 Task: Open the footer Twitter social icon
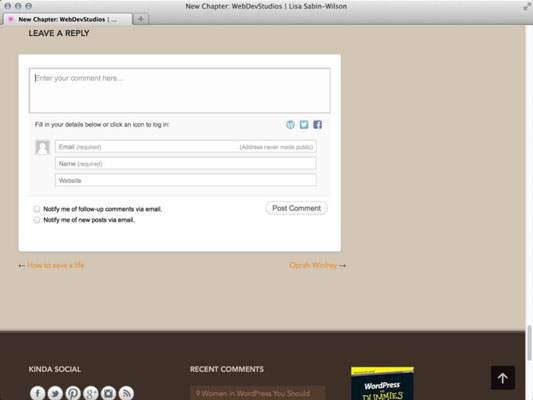click(x=55, y=393)
